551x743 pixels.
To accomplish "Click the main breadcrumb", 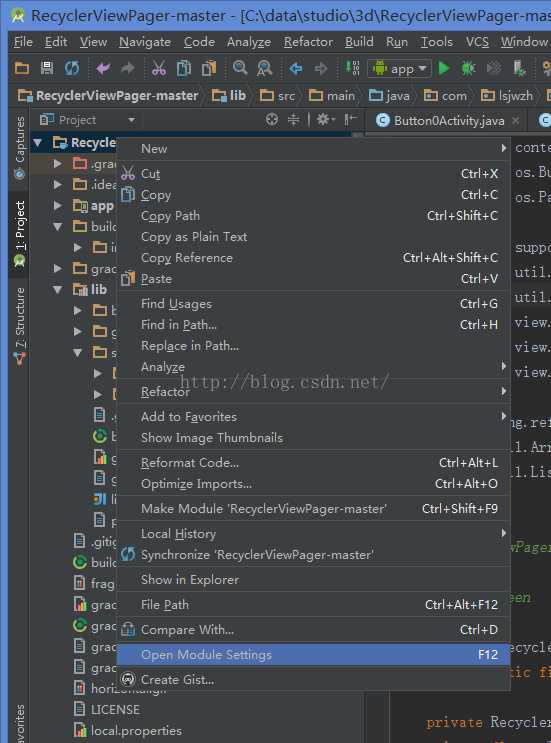I will click(x=332, y=96).
